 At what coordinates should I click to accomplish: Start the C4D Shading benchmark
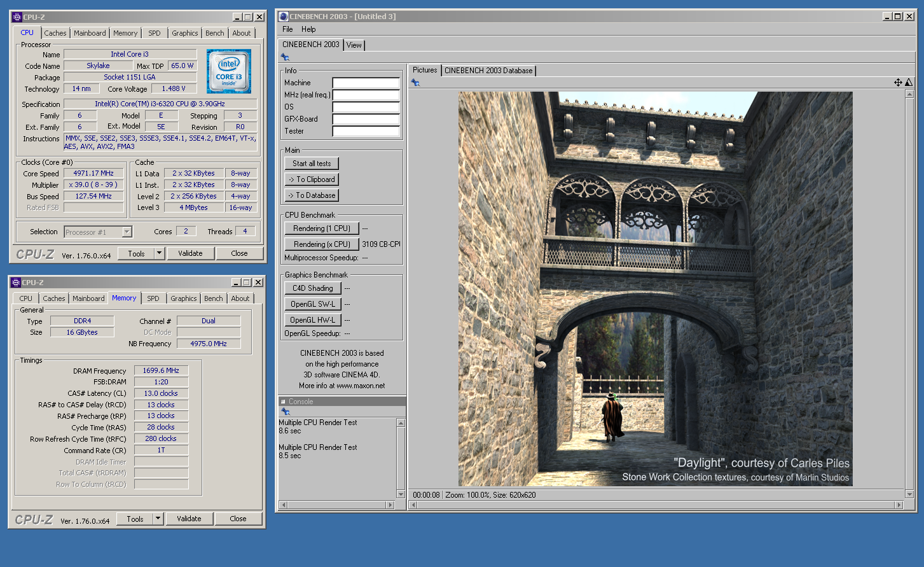313,288
